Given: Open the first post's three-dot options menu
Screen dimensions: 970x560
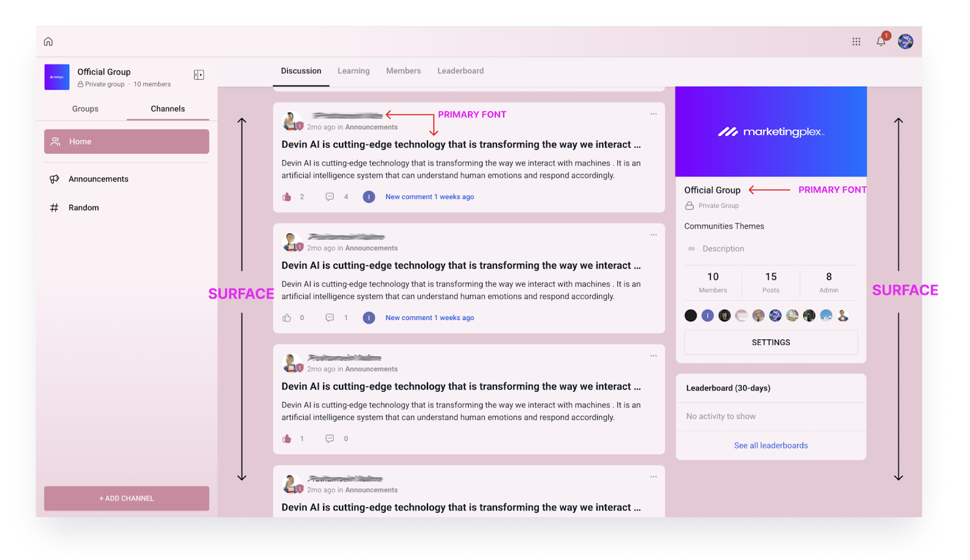Looking at the screenshot, I should 654,114.
